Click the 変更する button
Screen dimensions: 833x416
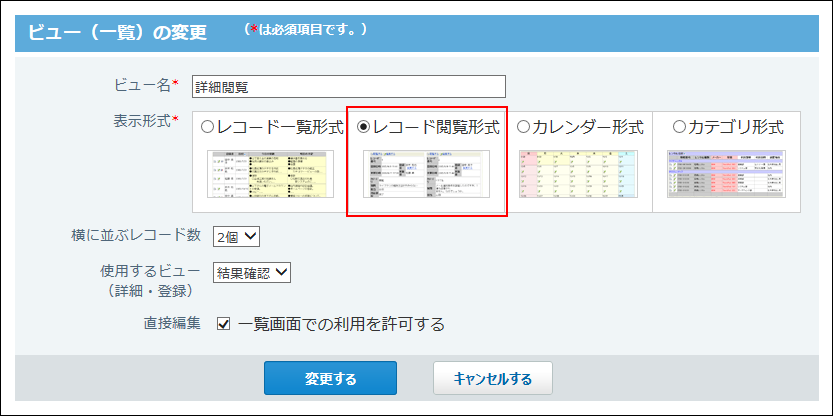point(330,378)
